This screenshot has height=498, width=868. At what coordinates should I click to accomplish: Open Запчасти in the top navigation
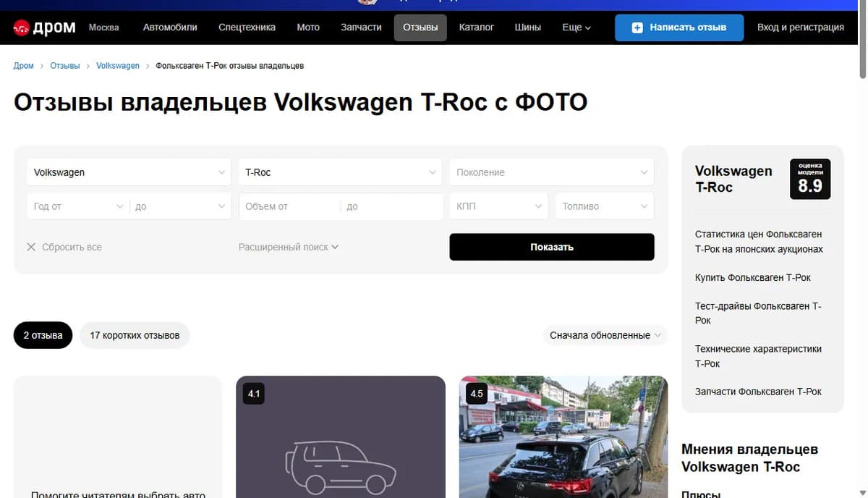coord(361,28)
